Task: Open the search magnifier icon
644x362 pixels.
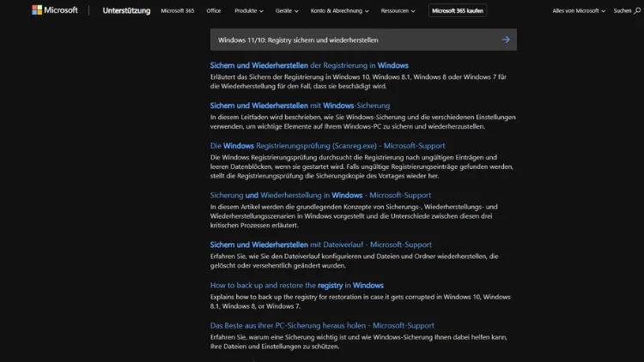Action: click(637, 10)
